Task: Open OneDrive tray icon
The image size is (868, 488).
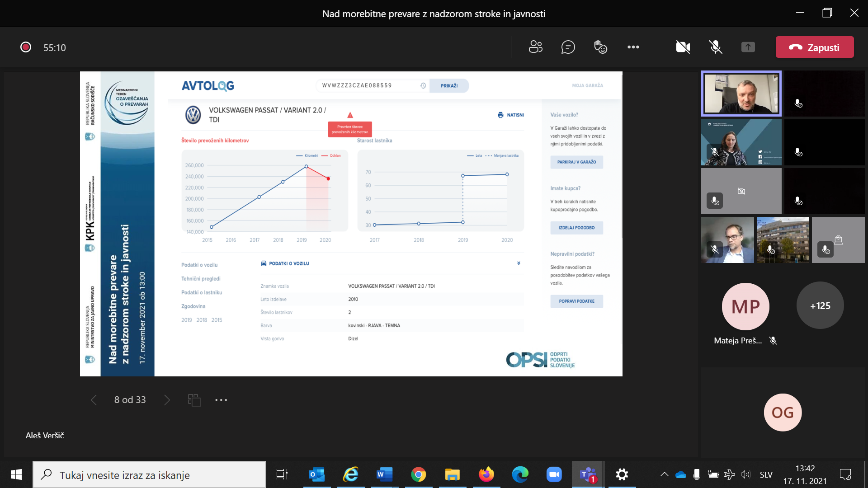Action: click(x=681, y=474)
